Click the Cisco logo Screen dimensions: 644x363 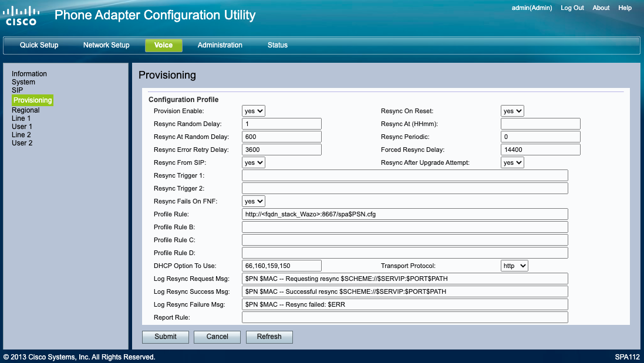(21, 16)
